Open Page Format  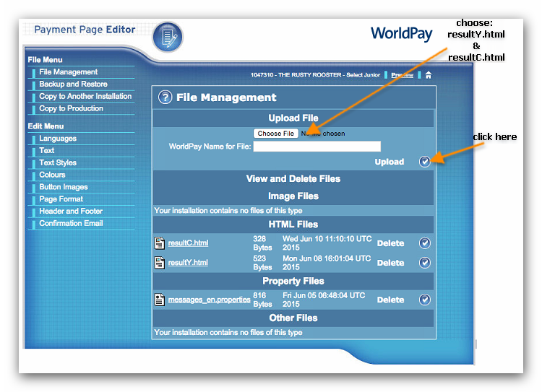coord(61,199)
